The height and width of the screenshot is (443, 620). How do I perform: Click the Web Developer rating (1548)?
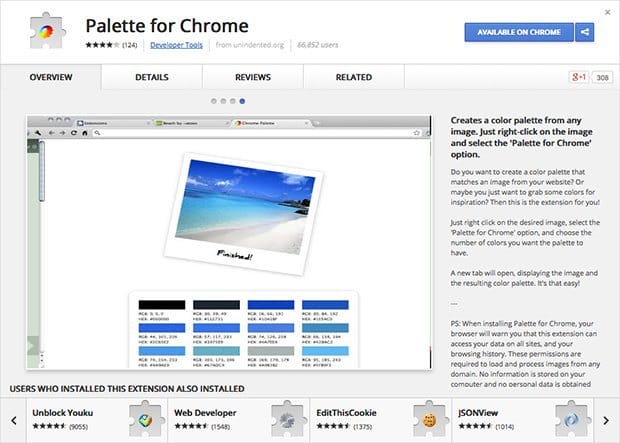pos(202,426)
